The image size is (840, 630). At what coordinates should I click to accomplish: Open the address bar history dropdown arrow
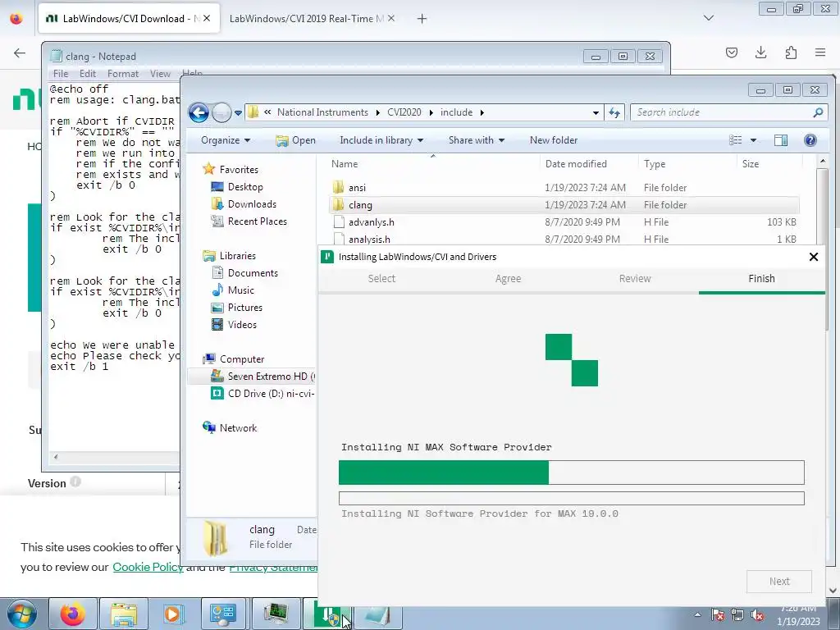pos(596,113)
